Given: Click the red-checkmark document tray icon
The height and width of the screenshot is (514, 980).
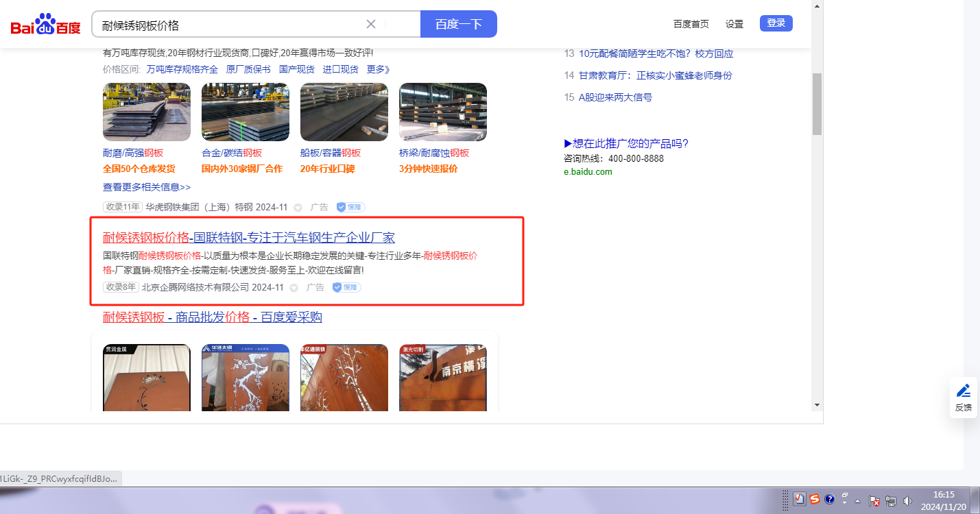Looking at the screenshot, I should click(x=800, y=499).
